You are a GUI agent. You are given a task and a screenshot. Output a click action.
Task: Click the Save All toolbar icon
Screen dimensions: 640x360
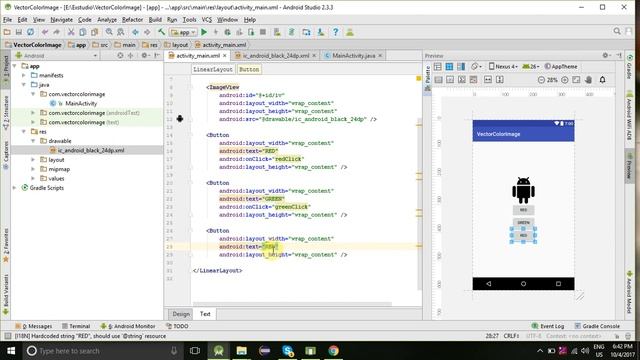pyautogui.click(x=19, y=32)
